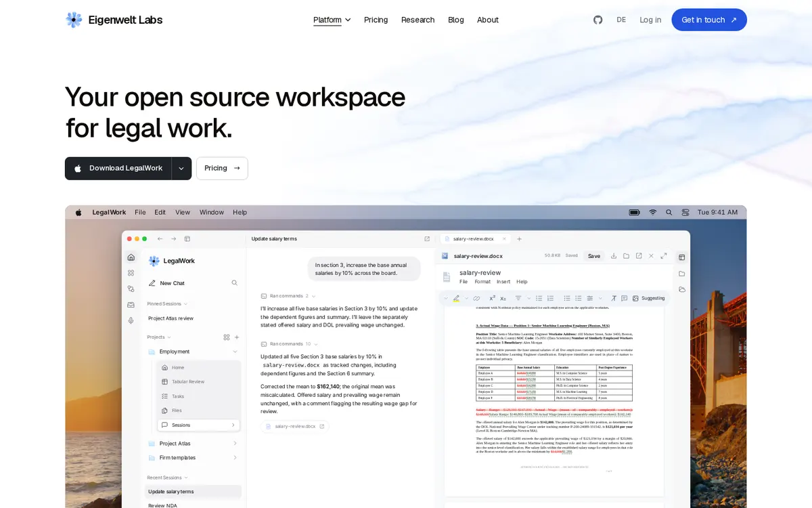Open the Window menu in the macOS menu bar
Screen dimensions: 812x508
coord(211,212)
